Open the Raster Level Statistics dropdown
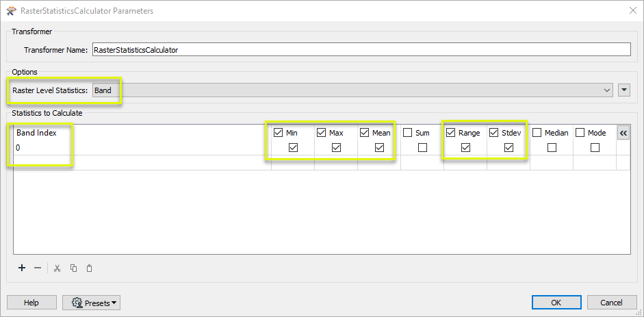 pyautogui.click(x=352, y=90)
